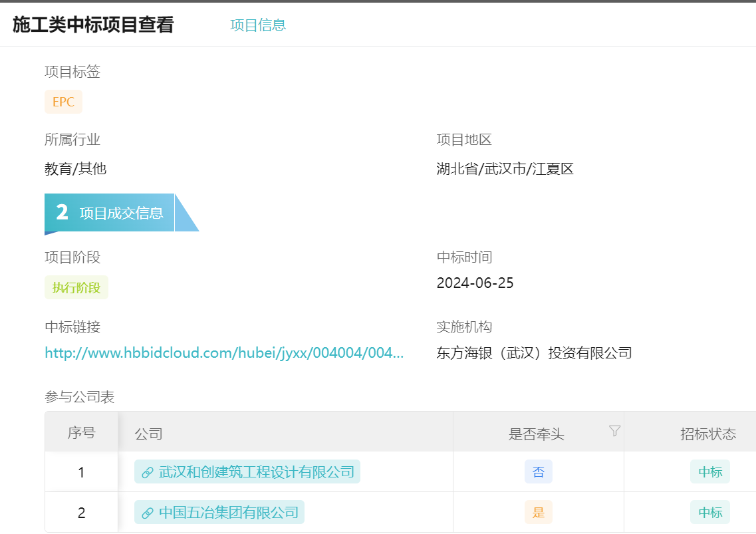756x534 pixels.
Task: Click 中标 status for 武汉和创建筑工程设计有限公司
Action: 709,471
